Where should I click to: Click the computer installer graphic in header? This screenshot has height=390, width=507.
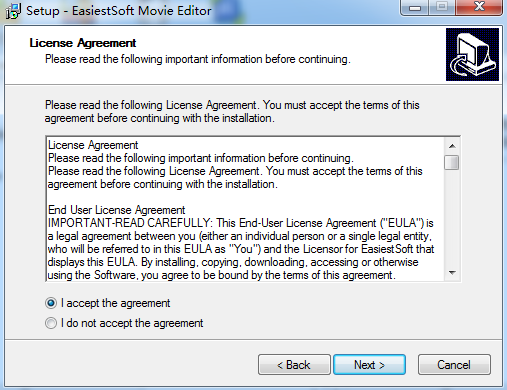click(x=472, y=54)
